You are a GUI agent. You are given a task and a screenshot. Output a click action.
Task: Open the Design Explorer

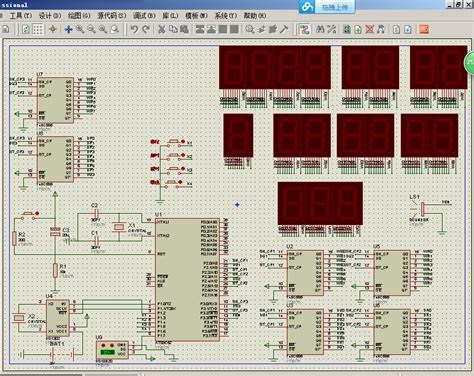(x=347, y=29)
